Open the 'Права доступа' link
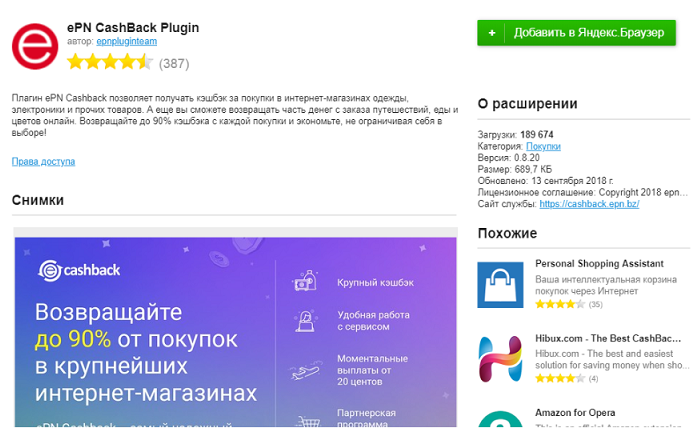 (x=43, y=161)
